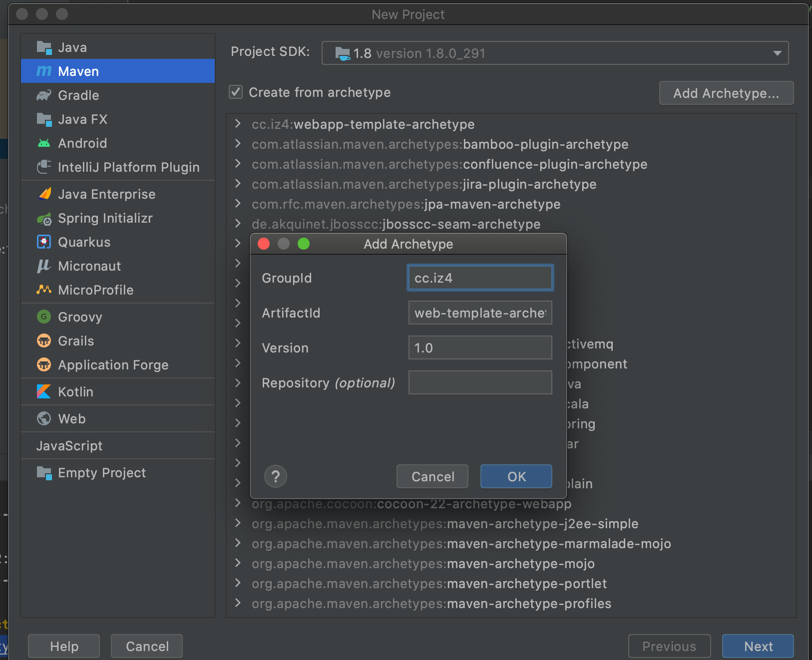Click the Application Forge icon

[44, 365]
